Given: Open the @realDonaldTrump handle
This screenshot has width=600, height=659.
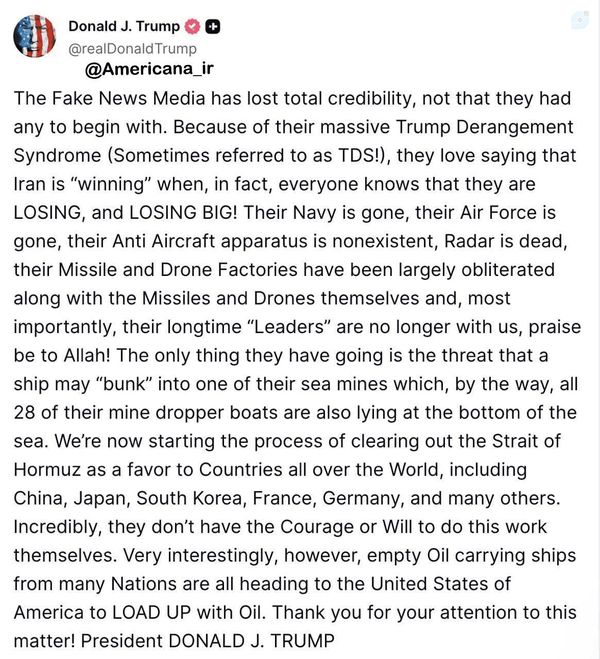Looking at the screenshot, I should coord(132,49).
